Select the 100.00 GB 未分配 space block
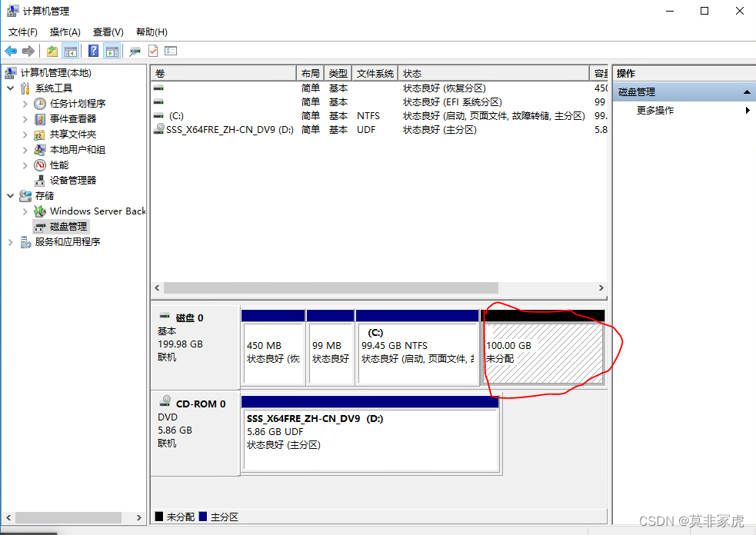This screenshot has height=535, width=756. pos(543,347)
